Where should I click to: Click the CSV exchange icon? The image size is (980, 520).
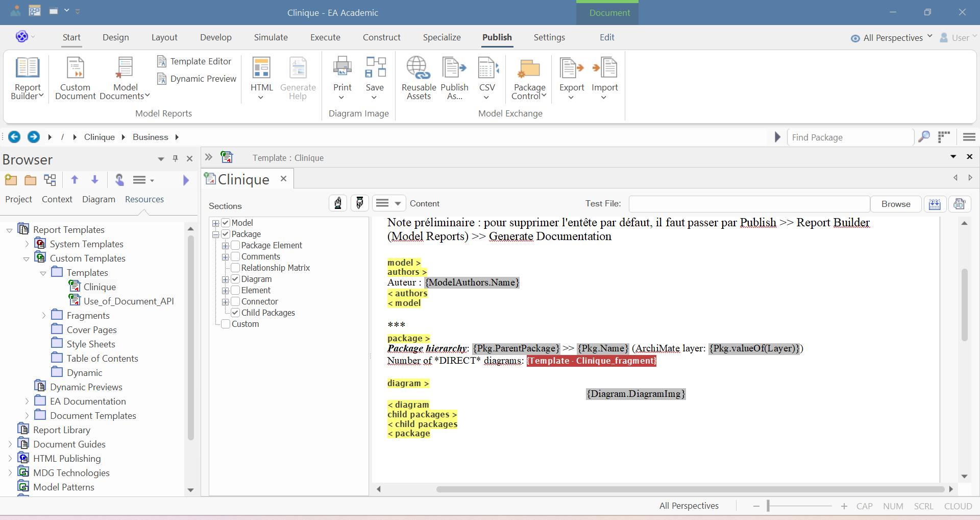pyautogui.click(x=487, y=78)
